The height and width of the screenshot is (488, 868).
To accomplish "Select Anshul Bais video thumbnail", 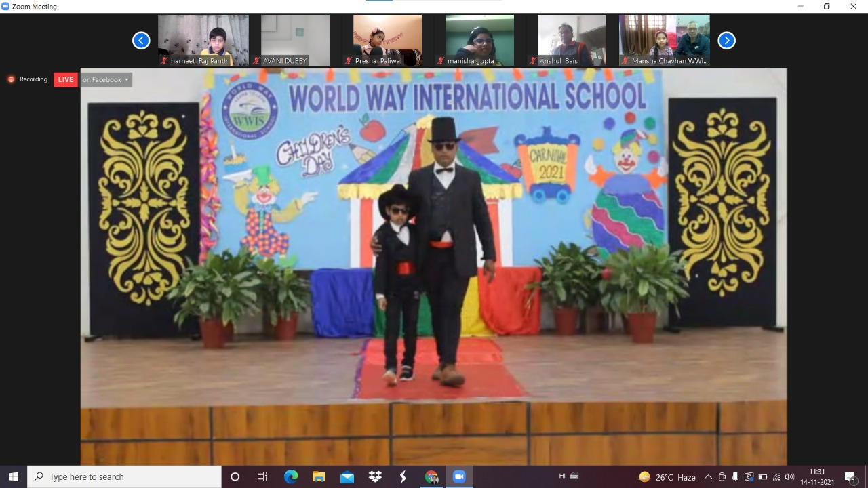I will click(572, 40).
